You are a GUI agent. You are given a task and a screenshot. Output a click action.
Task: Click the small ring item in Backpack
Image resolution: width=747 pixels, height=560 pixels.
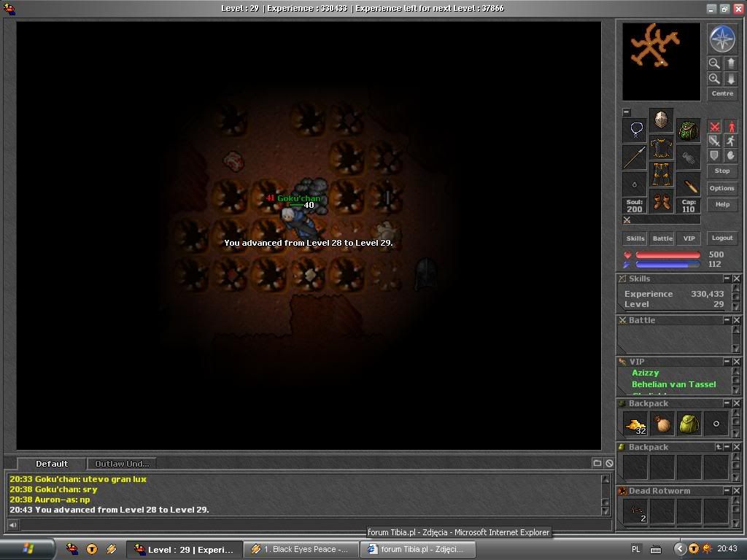(x=716, y=424)
